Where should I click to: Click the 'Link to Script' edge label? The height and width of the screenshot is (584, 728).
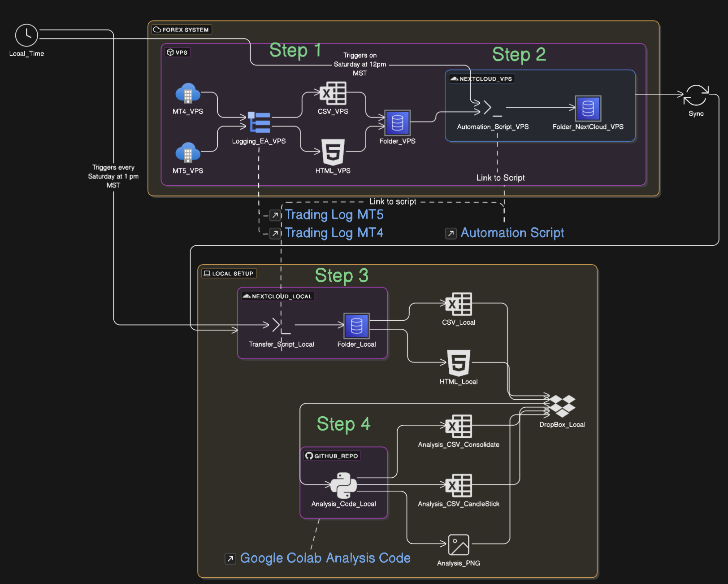(501, 178)
